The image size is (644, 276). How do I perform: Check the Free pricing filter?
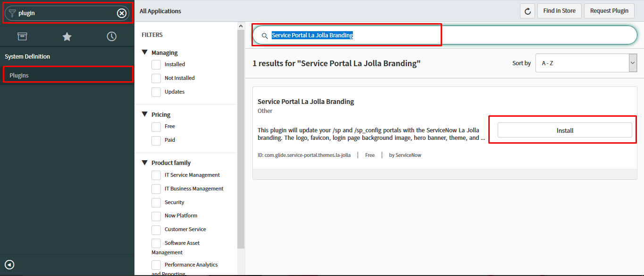coord(156,126)
